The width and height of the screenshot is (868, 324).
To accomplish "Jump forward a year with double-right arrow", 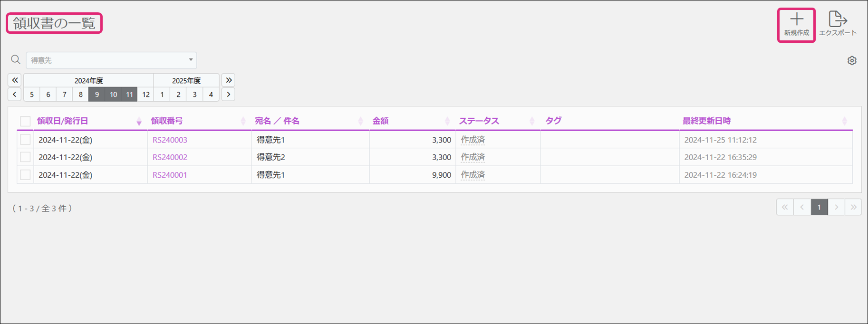I will (x=229, y=80).
